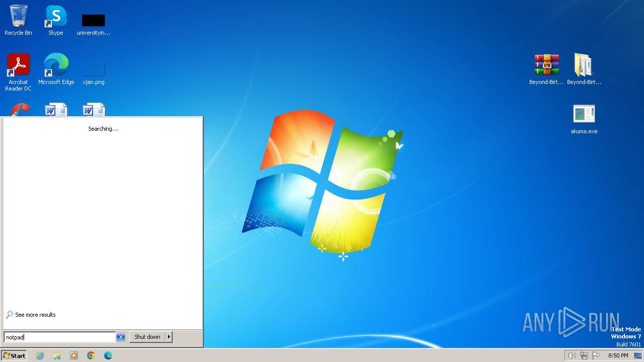This screenshot has height=362, width=644.
Task: Open Windows Media Player from taskbar
Action: tap(74, 355)
